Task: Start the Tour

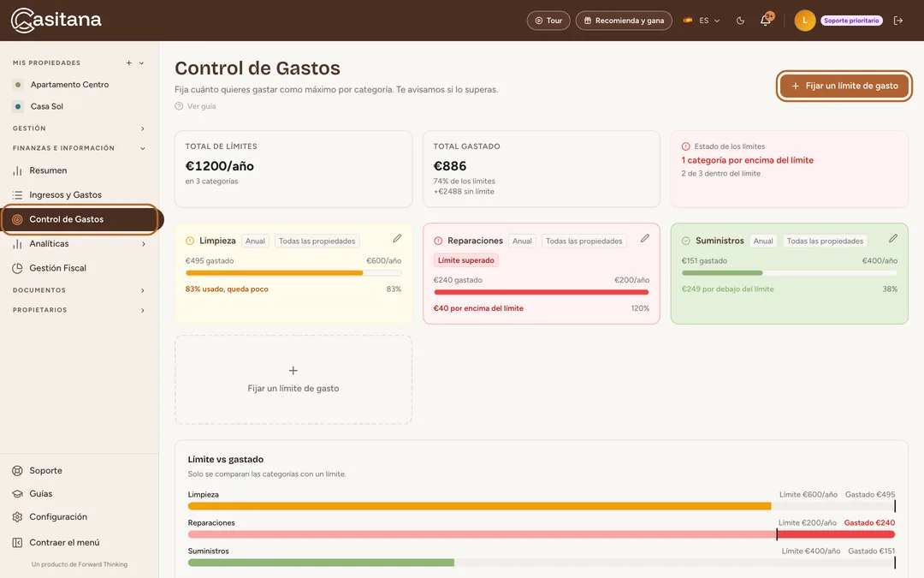Action: point(548,21)
